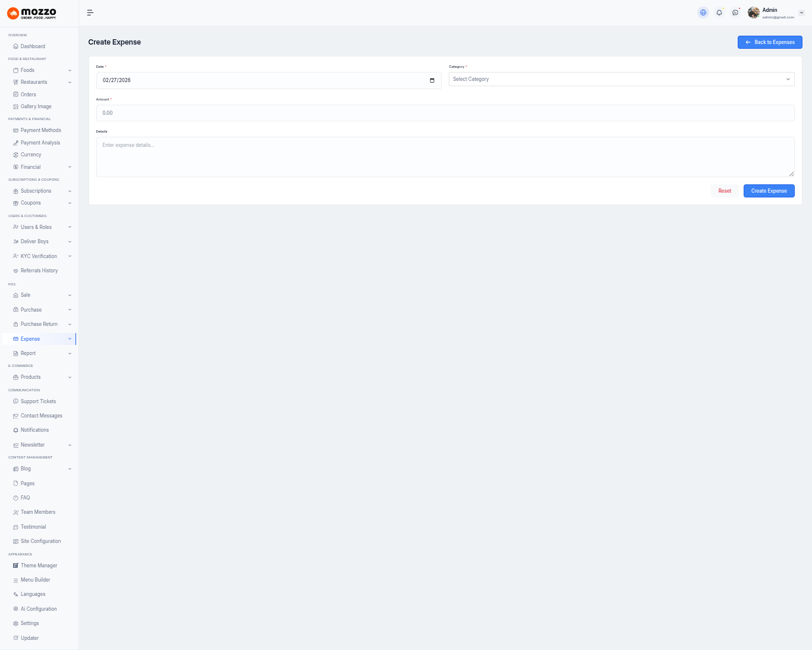Click Back to Expenses button
Image resolution: width=812 pixels, height=650 pixels.
(770, 42)
